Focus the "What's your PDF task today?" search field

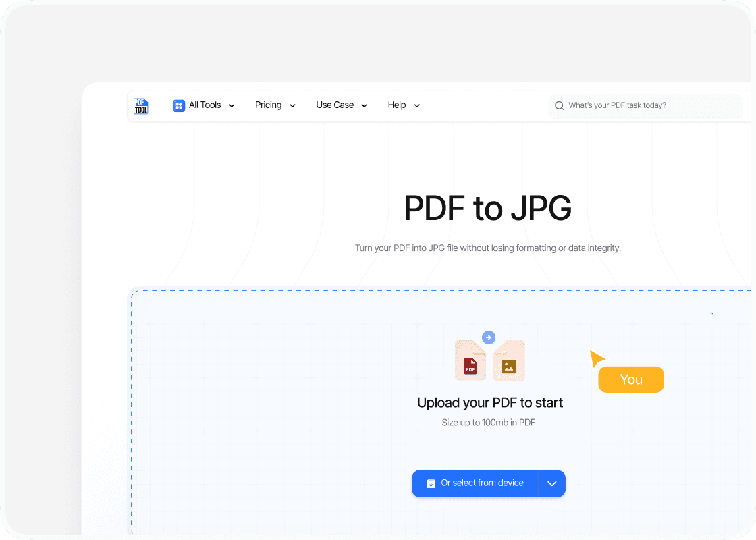[x=648, y=105]
